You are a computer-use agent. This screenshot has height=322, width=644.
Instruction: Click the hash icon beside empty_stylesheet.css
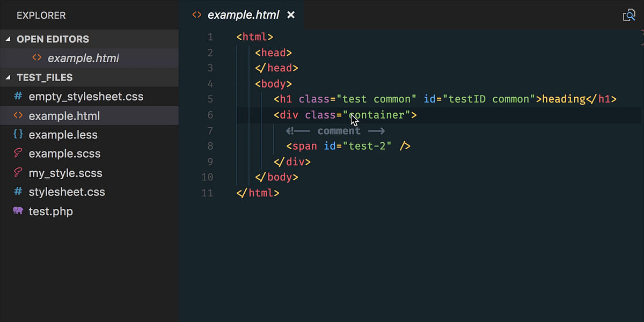[x=18, y=96]
